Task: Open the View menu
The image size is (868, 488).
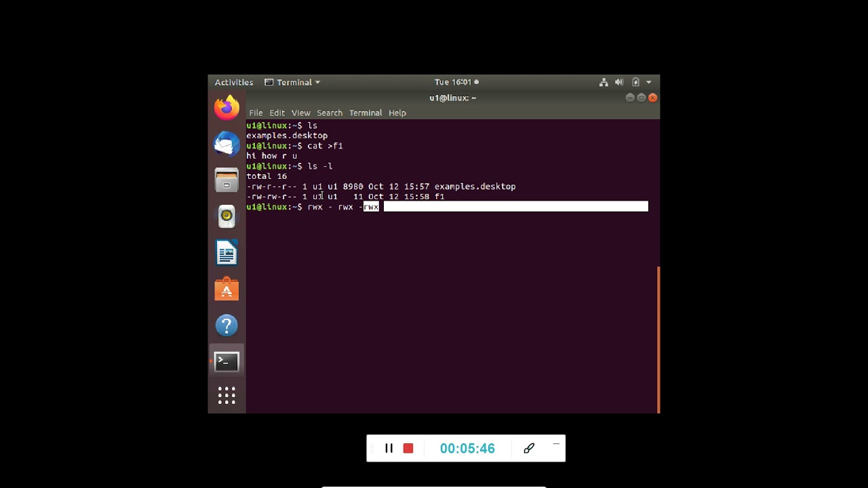Action: tap(300, 113)
